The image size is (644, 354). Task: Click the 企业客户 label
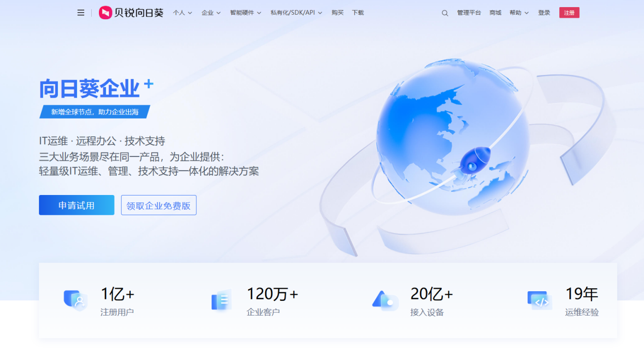pos(263,312)
